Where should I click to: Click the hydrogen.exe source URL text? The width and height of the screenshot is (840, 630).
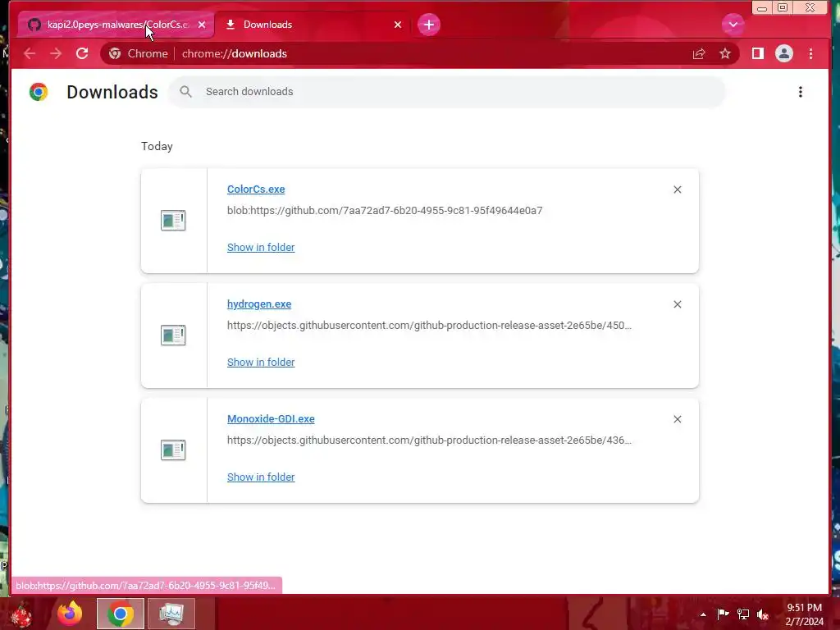(x=429, y=325)
